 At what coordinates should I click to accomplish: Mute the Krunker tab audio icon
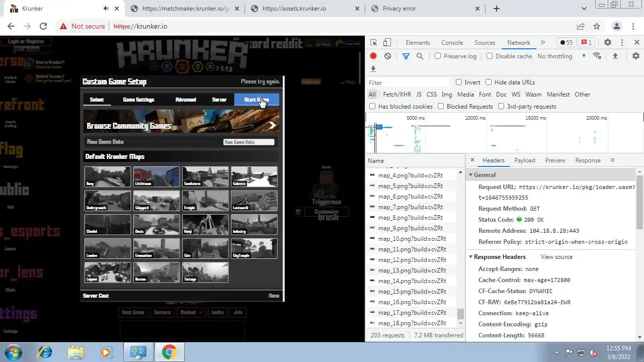pos(106,9)
